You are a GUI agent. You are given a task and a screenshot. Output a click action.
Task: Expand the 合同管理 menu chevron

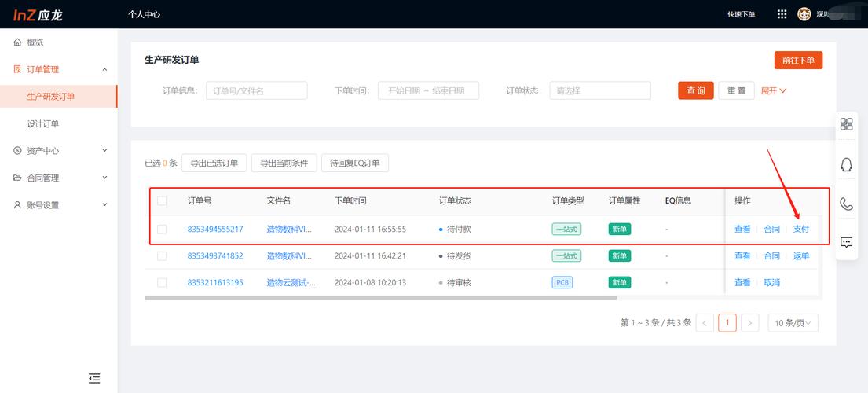pos(104,178)
